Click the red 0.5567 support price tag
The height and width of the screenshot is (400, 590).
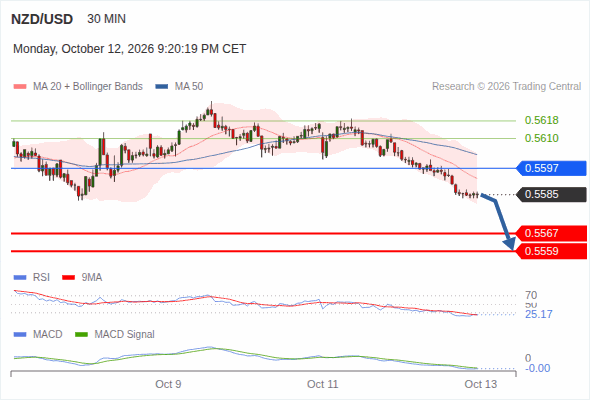pos(551,233)
